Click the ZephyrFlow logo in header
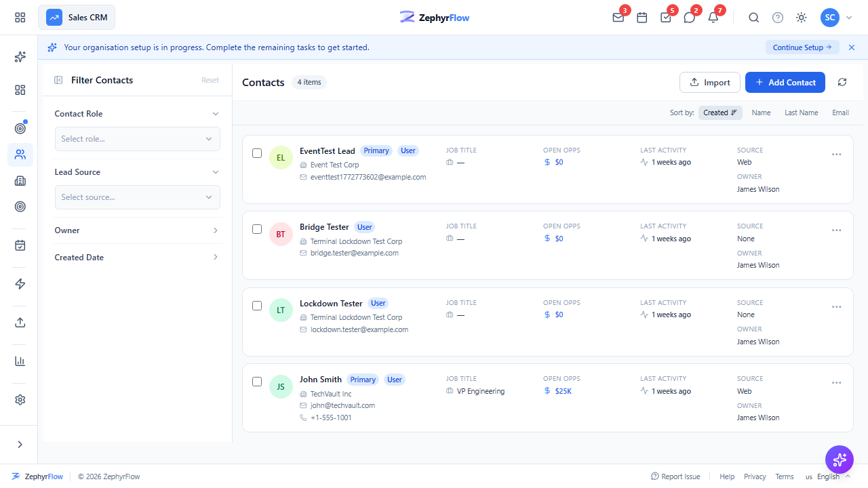This screenshot has height=488, width=868. 434,18
